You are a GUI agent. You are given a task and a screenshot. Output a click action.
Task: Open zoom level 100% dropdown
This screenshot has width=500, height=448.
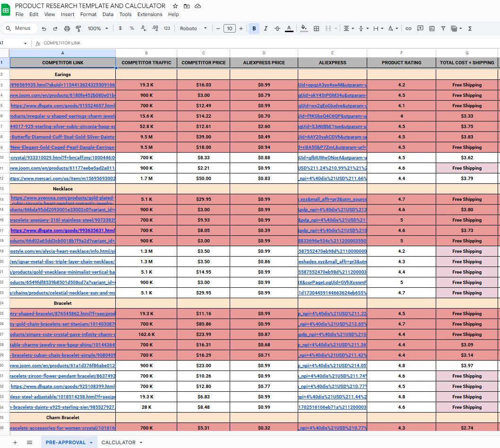[98, 29]
